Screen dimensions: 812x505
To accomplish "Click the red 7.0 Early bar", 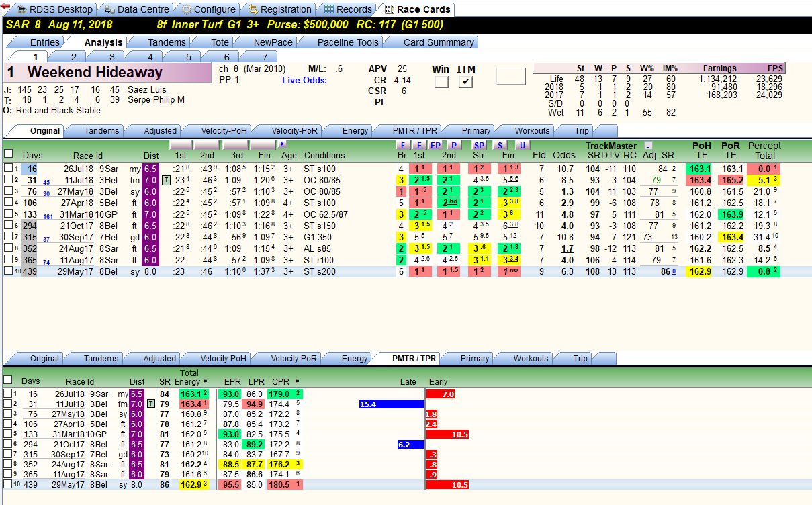I will click(x=442, y=394).
